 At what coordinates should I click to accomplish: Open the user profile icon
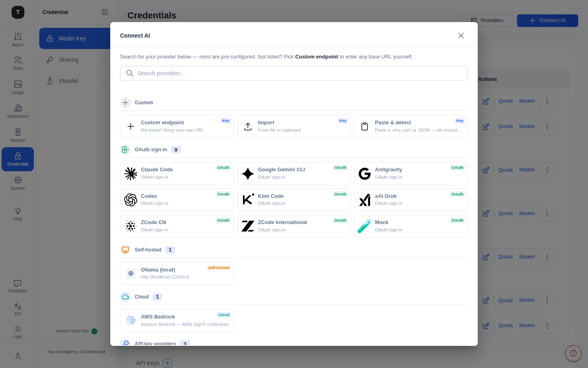coord(18,356)
